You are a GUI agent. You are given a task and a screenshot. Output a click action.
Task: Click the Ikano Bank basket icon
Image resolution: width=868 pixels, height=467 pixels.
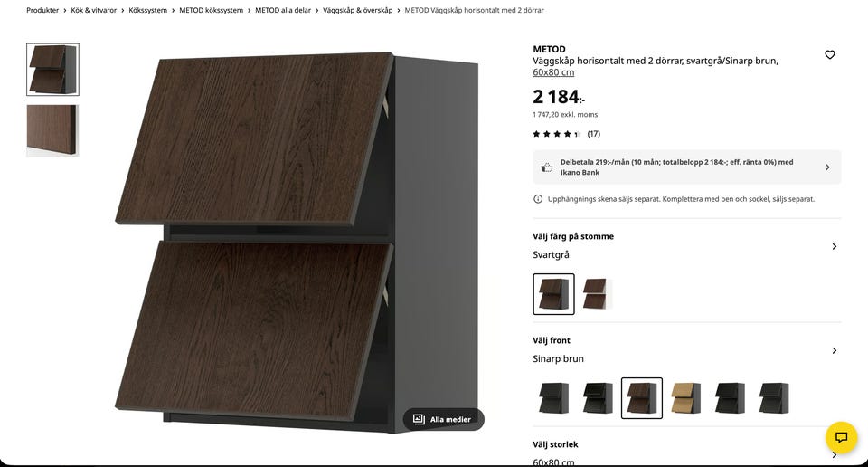[x=546, y=167]
